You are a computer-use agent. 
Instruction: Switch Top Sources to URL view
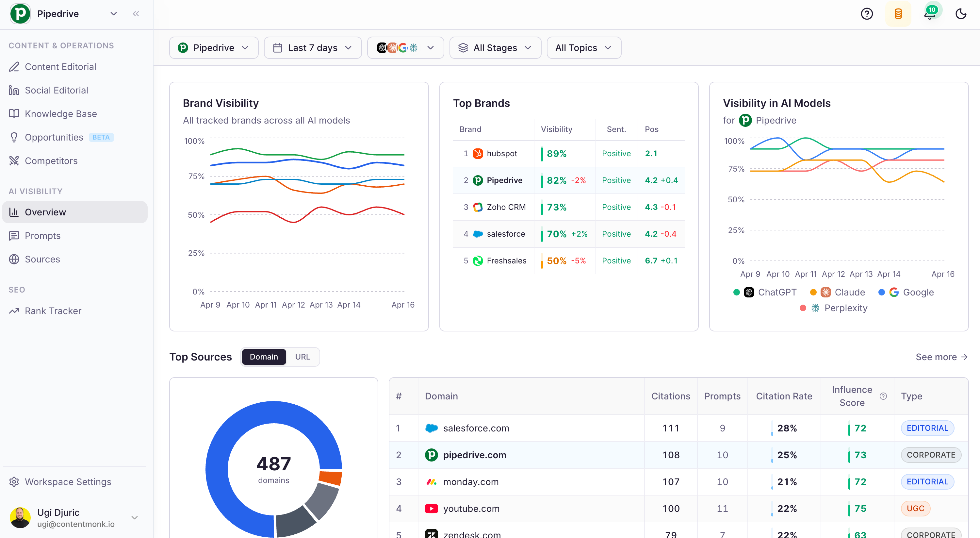(302, 357)
